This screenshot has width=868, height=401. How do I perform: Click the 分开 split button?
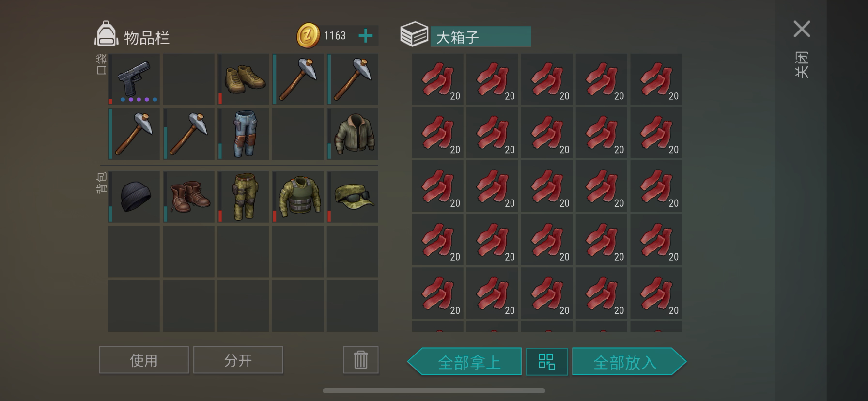point(238,360)
